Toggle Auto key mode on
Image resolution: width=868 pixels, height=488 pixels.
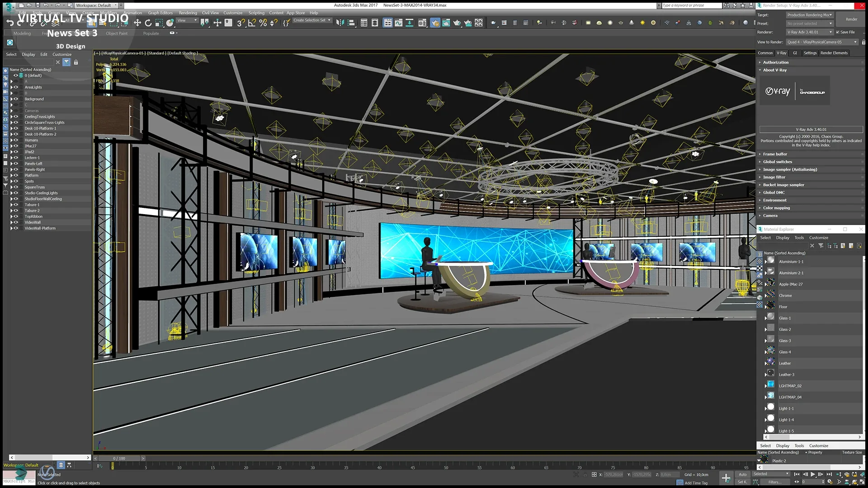(742, 474)
